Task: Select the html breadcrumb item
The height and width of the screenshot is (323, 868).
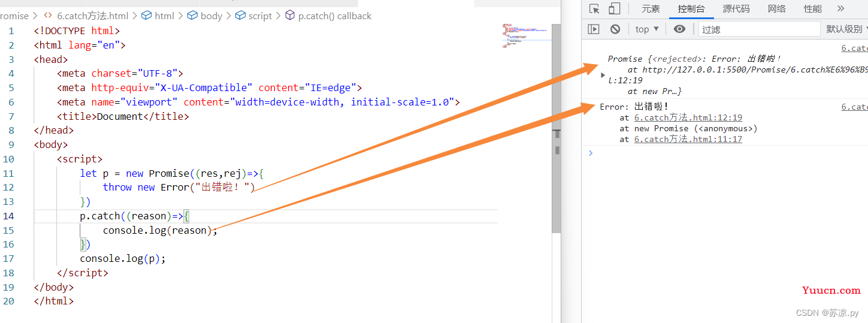Action: click(158, 16)
